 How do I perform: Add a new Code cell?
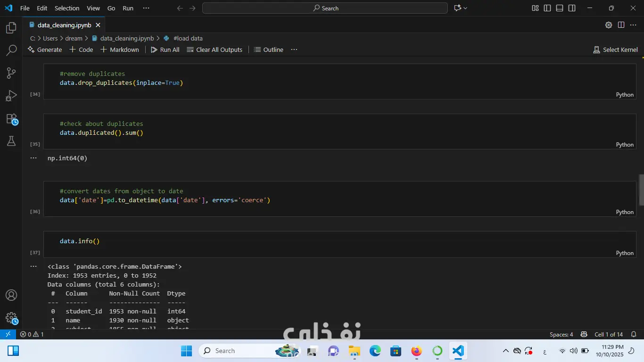point(81,49)
